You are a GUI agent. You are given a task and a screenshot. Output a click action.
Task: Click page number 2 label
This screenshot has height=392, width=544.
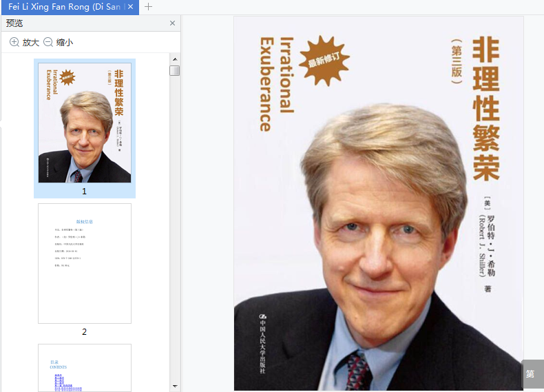coord(84,332)
